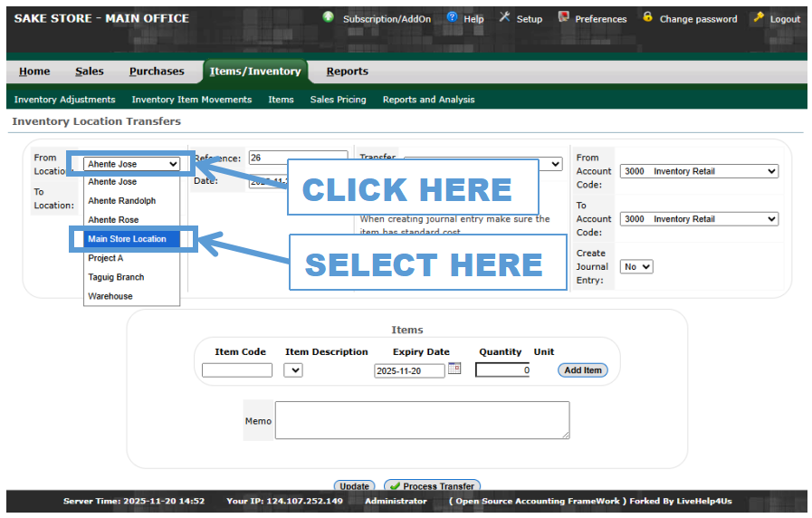This screenshot has height=518, width=812.
Task: Expand the Create Journal Entry dropdown
Action: click(x=635, y=267)
